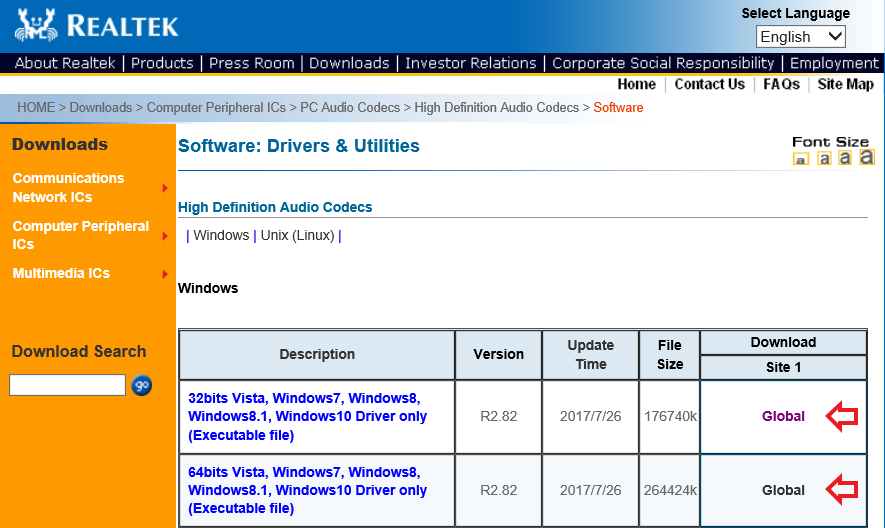The height and width of the screenshot is (528, 885).
Task: Click 264424k file size cell
Action: tap(670, 490)
